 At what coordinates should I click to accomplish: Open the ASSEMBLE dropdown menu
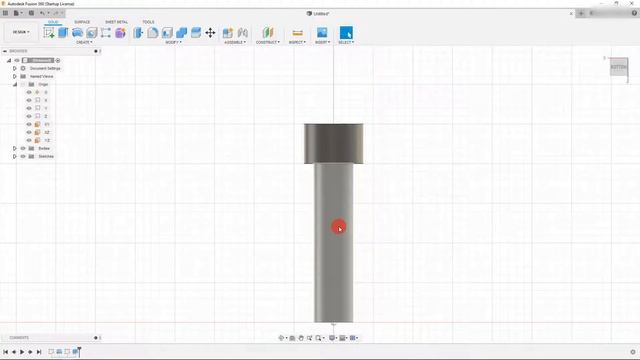point(235,42)
